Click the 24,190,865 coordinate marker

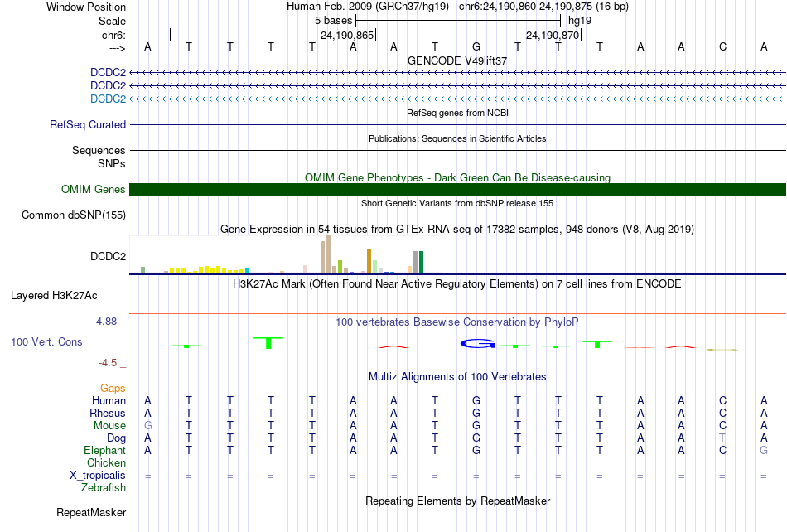click(347, 35)
